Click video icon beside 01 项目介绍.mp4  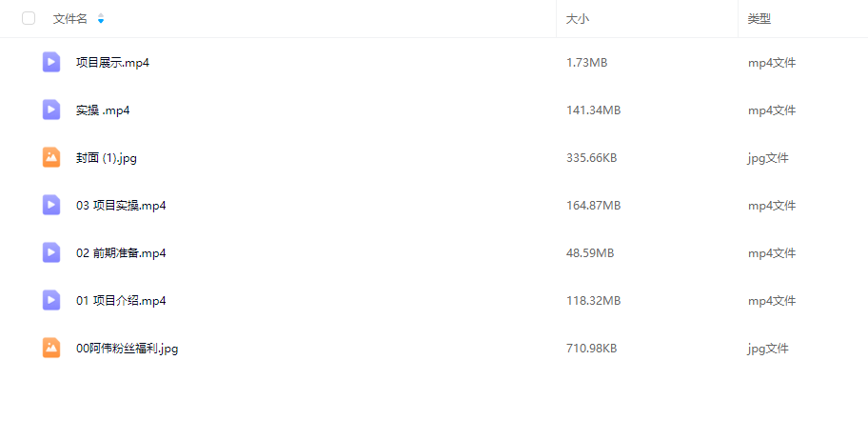pos(51,300)
